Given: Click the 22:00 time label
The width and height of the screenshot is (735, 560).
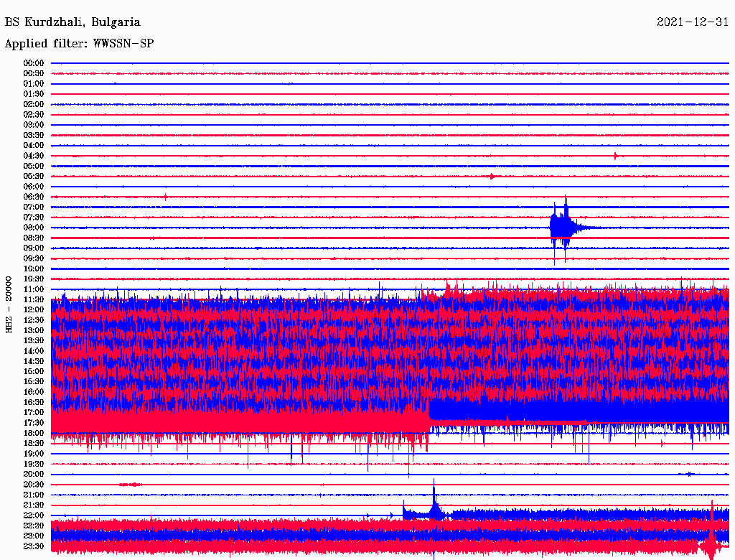Looking at the screenshot, I should point(34,515).
